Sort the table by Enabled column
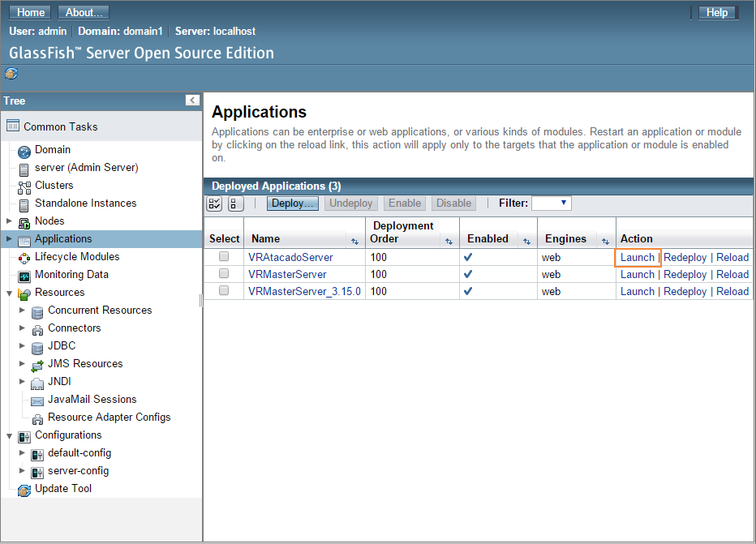Viewport: 756px width, 544px height. point(526,242)
